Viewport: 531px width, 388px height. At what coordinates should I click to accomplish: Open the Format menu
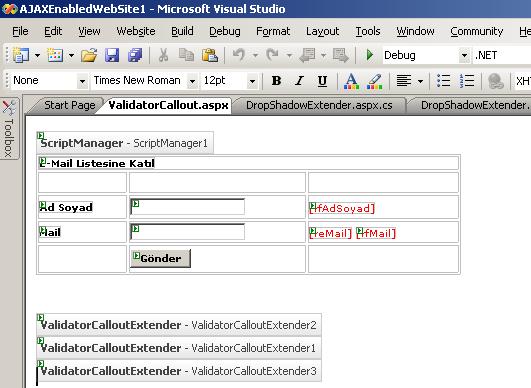click(x=273, y=31)
